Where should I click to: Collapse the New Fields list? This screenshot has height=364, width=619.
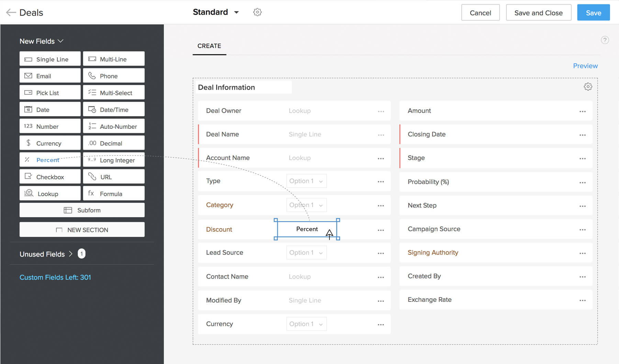[x=61, y=41]
